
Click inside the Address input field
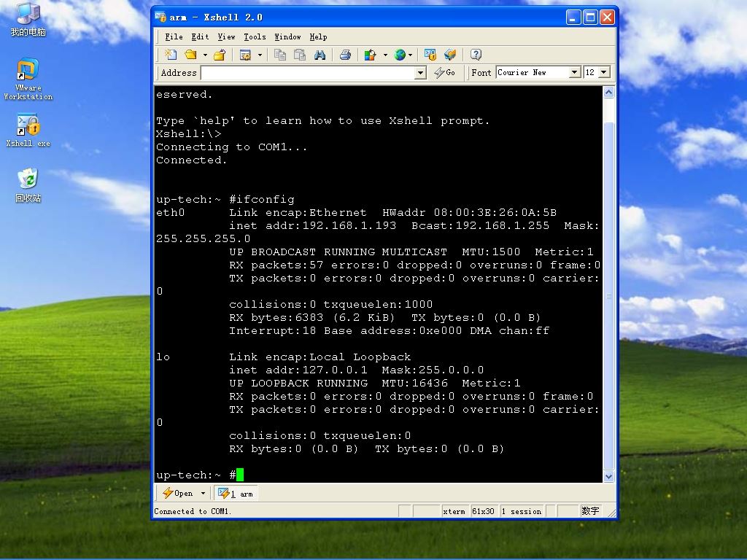coord(309,73)
